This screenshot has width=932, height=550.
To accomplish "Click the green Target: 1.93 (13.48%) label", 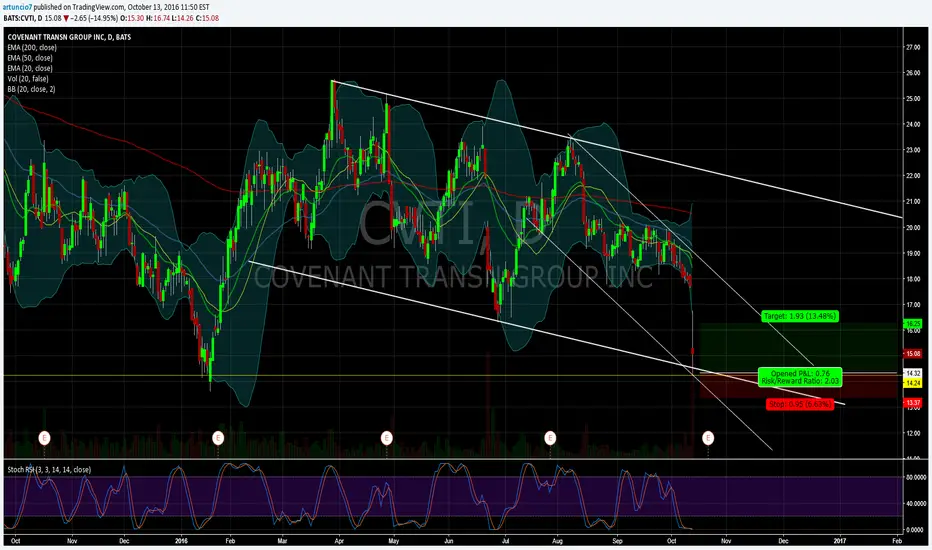I will 800,316.
